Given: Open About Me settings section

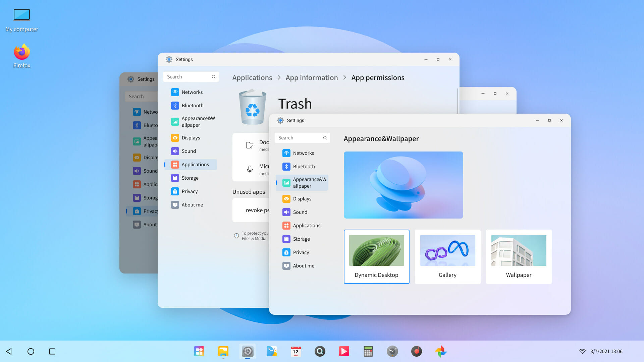Looking at the screenshot, I should [304, 265].
